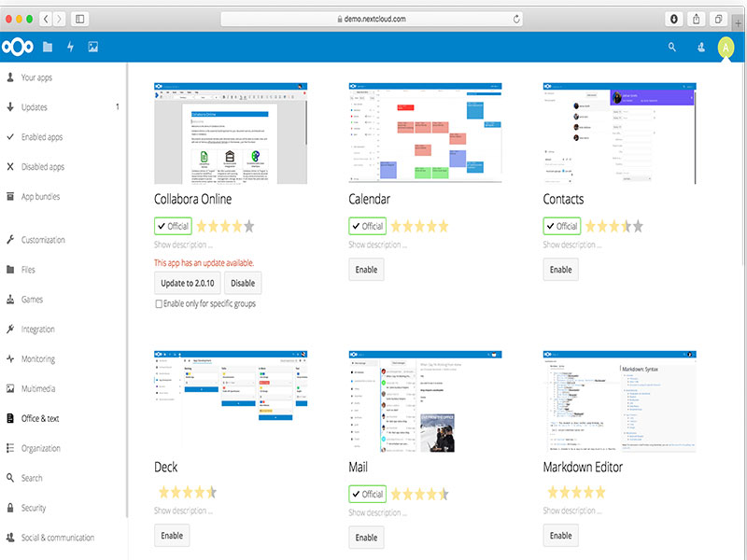
Task: Toggle the Safari sidebar button
Action: pos(80,19)
